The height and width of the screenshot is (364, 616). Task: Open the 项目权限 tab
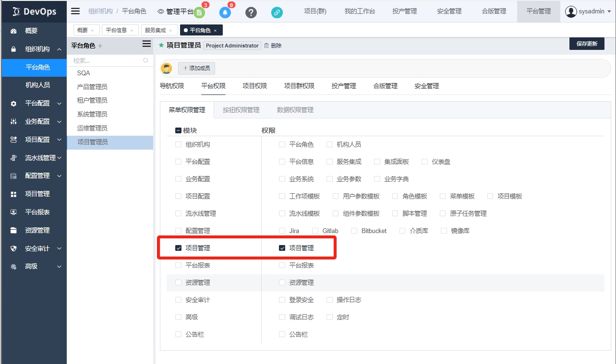[x=254, y=86]
